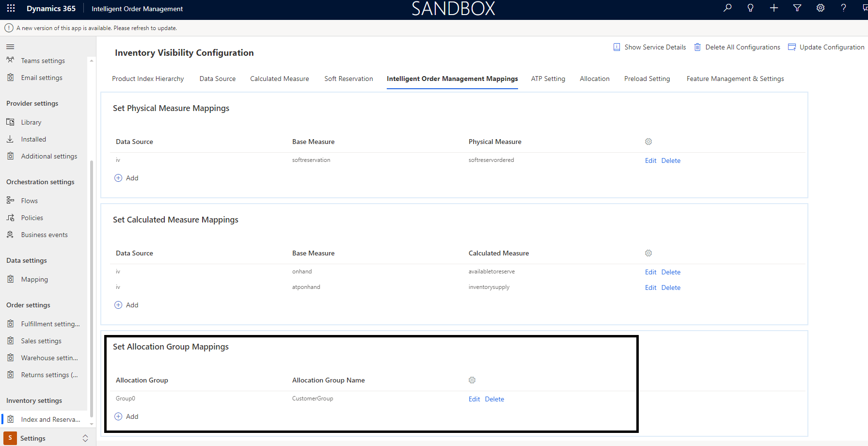This screenshot has height=446, width=868.
Task: Open the Calculated Measure tab
Action: (280, 79)
